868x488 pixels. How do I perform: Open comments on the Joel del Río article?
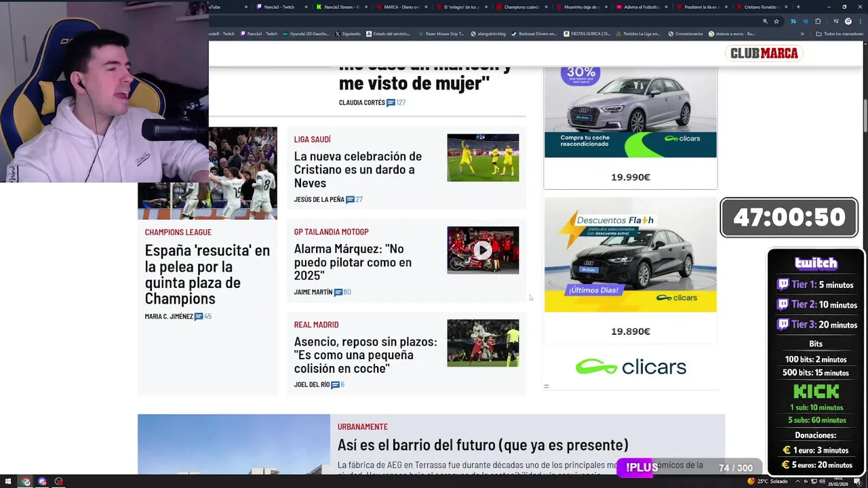(x=338, y=385)
